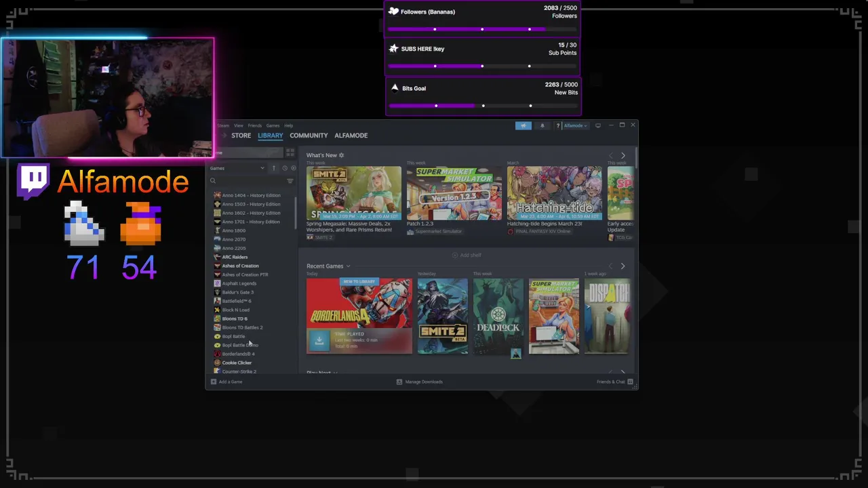
Task: Open the COMMUNITY tab
Action: pyautogui.click(x=309, y=136)
